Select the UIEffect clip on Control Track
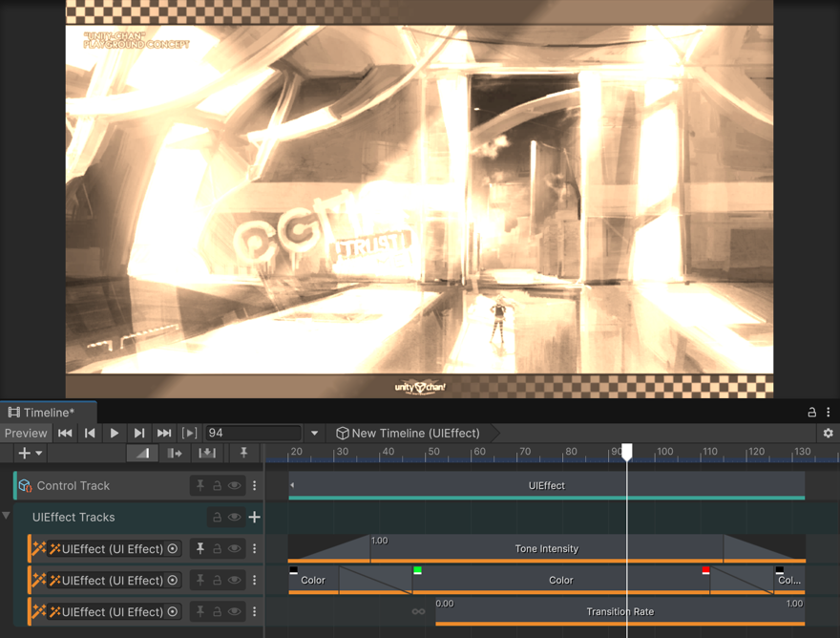Screen dimensions: 840x638 click(x=546, y=486)
